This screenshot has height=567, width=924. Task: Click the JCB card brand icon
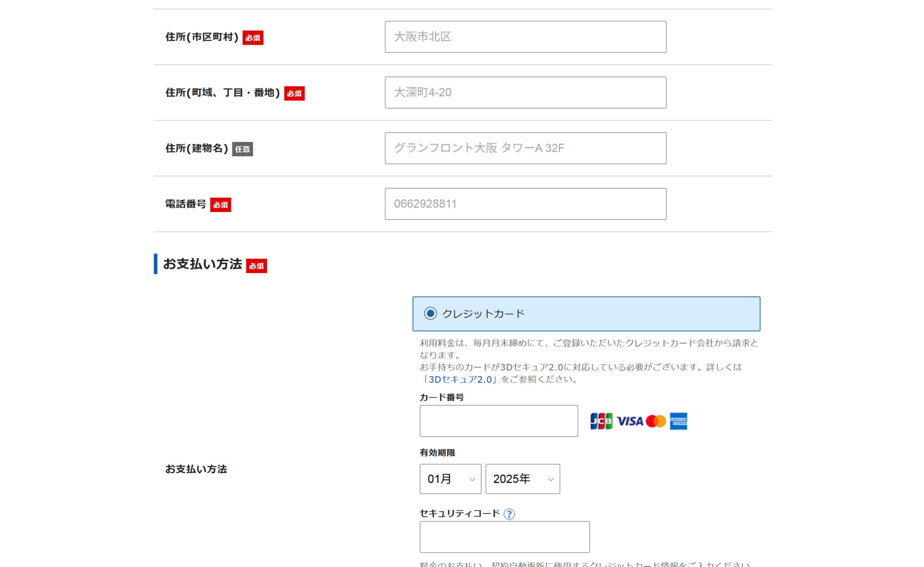tap(601, 421)
